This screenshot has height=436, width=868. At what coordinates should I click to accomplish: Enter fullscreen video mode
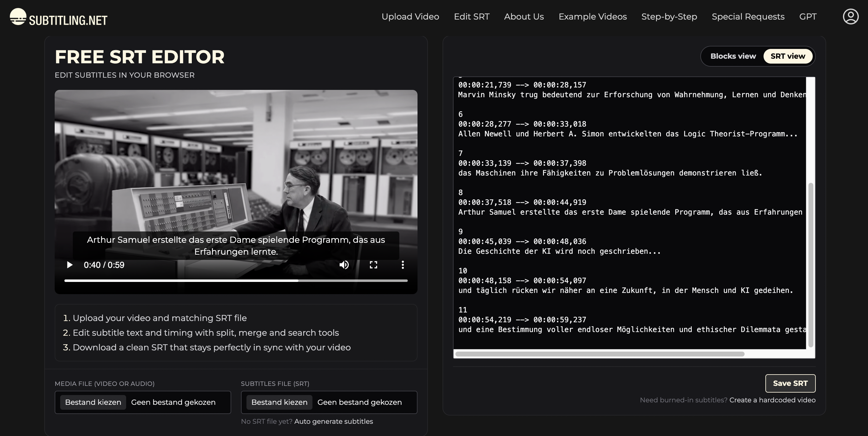click(373, 265)
